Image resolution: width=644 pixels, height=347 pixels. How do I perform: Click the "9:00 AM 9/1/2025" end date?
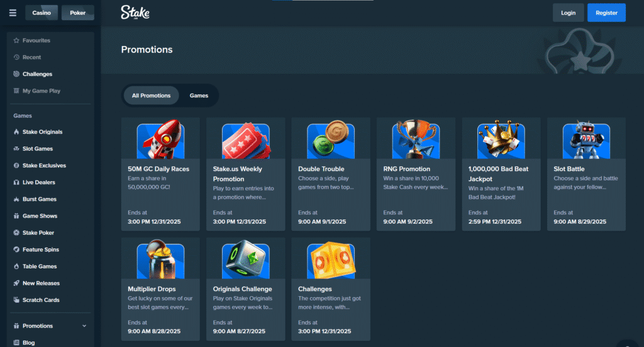(x=322, y=222)
